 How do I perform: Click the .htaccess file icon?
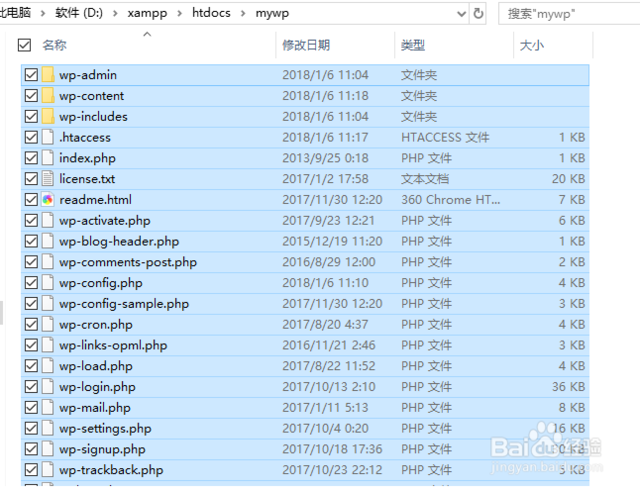(x=48, y=137)
